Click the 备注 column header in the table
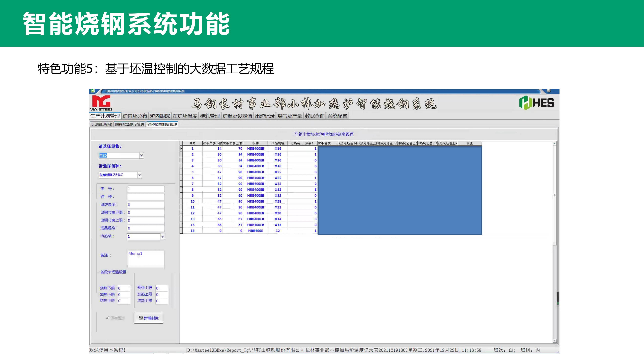This screenshot has height=362, width=644. (469, 143)
